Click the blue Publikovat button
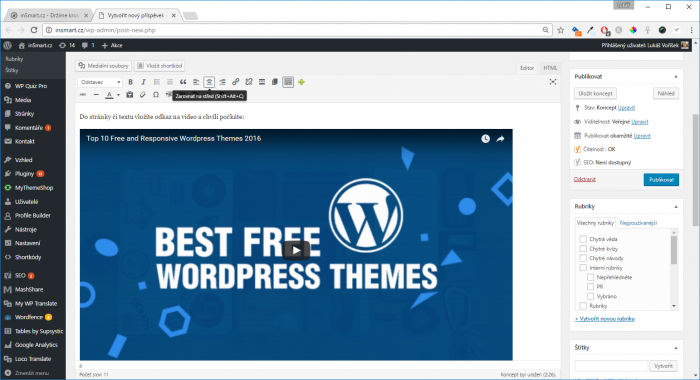This screenshot has width=700, height=380. click(661, 180)
